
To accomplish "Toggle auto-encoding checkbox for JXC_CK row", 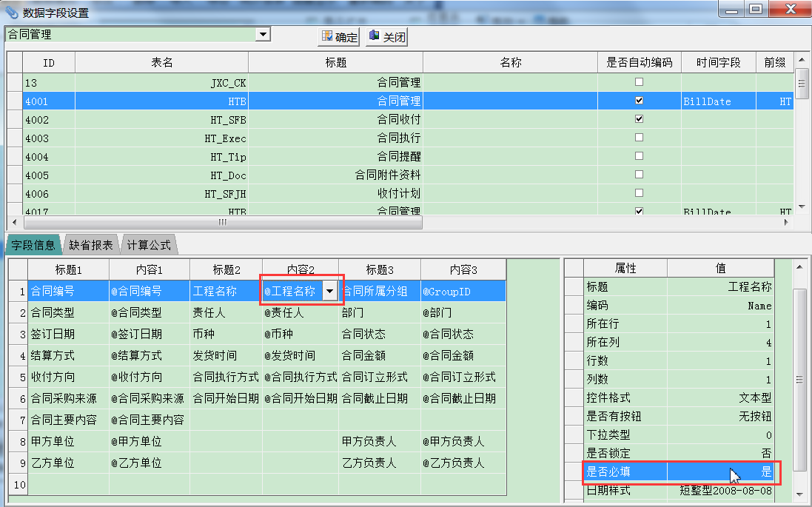I will [639, 82].
